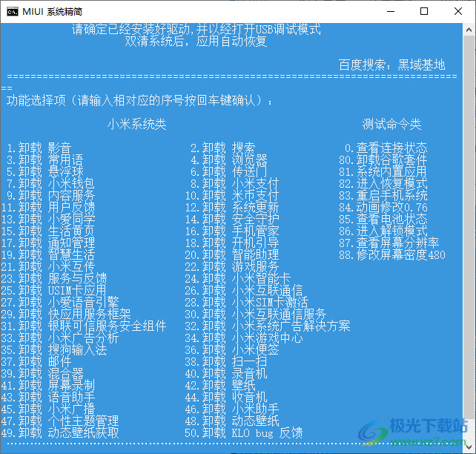Image resolution: width=476 pixels, height=454 pixels.
Task: Click option 23 卸载 服务与反馈
Action: (x=54, y=278)
